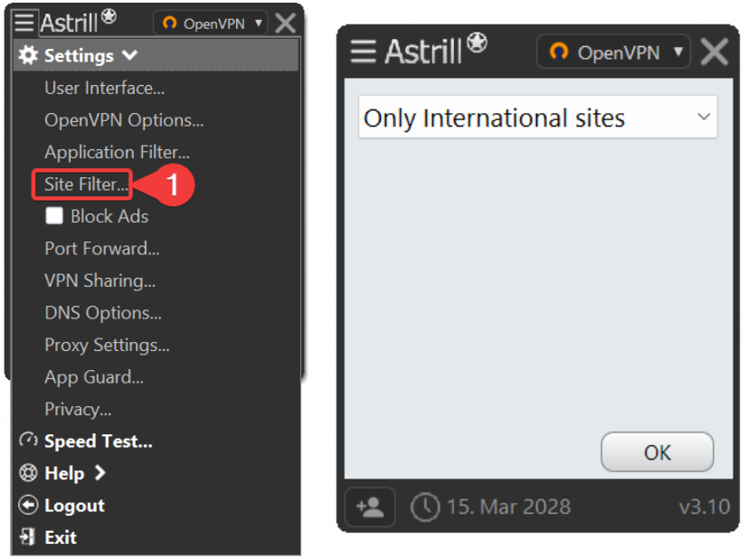The image size is (747, 560).
Task: Expand Help submenu arrow
Action: [x=99, y=473]
